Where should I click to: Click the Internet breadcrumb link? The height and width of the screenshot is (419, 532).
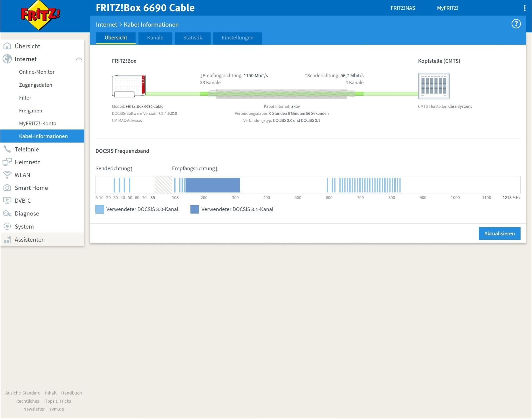tap(106, 24)
